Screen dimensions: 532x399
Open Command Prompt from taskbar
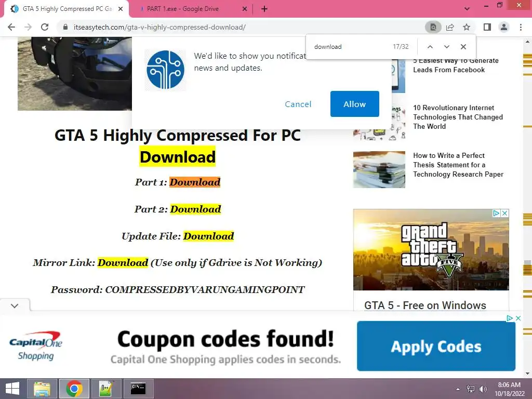point(138,389)
